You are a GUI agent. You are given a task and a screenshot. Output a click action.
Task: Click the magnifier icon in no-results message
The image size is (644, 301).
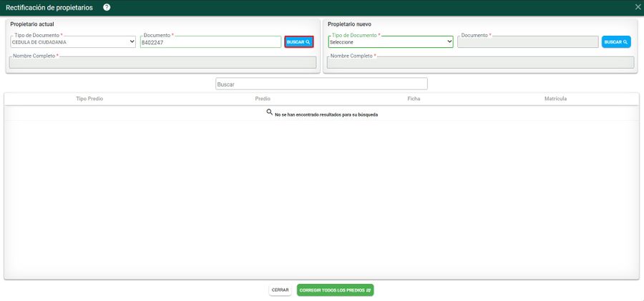pos(270,112)
